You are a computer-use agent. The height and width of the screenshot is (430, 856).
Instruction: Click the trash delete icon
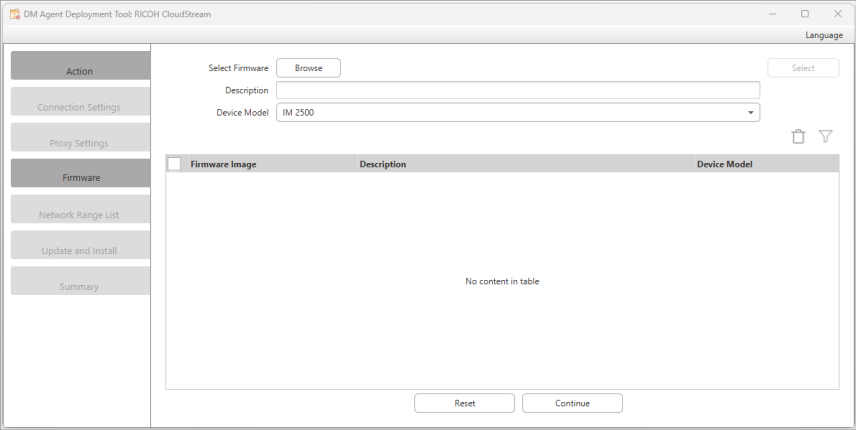(798, 137)
